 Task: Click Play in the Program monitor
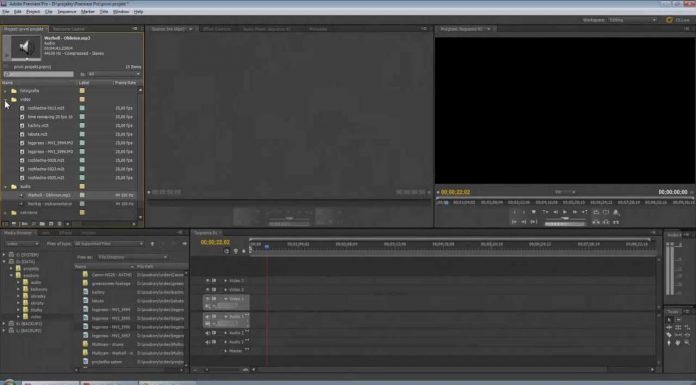[x=565, y=212]
